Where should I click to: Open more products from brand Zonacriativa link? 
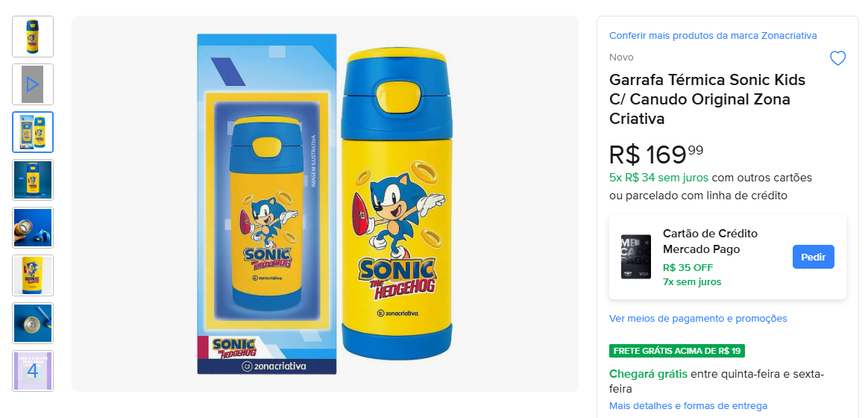[x=713, y=36]
